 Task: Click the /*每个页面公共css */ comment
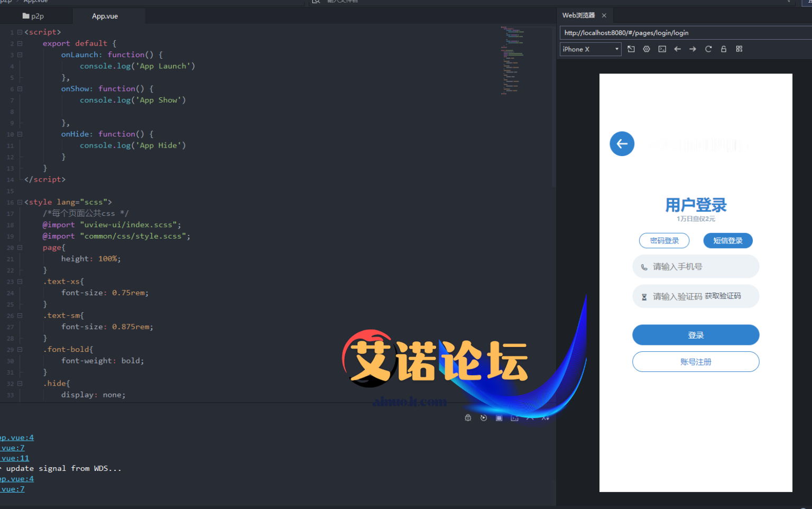click(86, 213)
